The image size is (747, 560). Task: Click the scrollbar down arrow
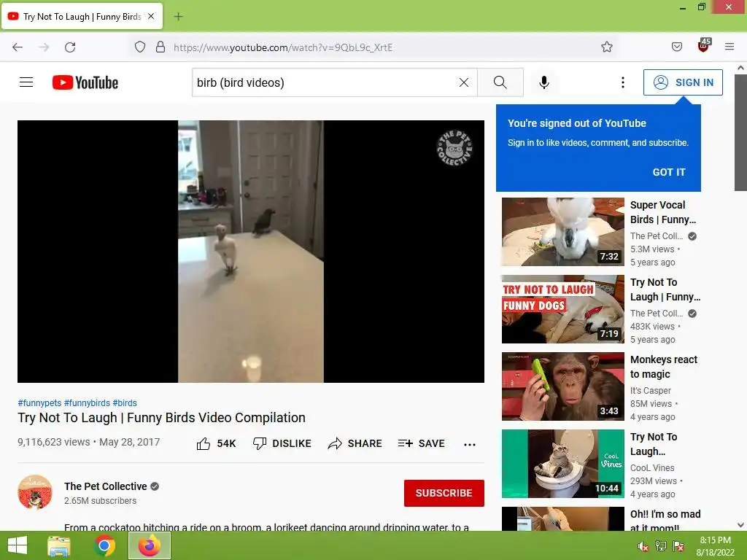tap(740, 525)
